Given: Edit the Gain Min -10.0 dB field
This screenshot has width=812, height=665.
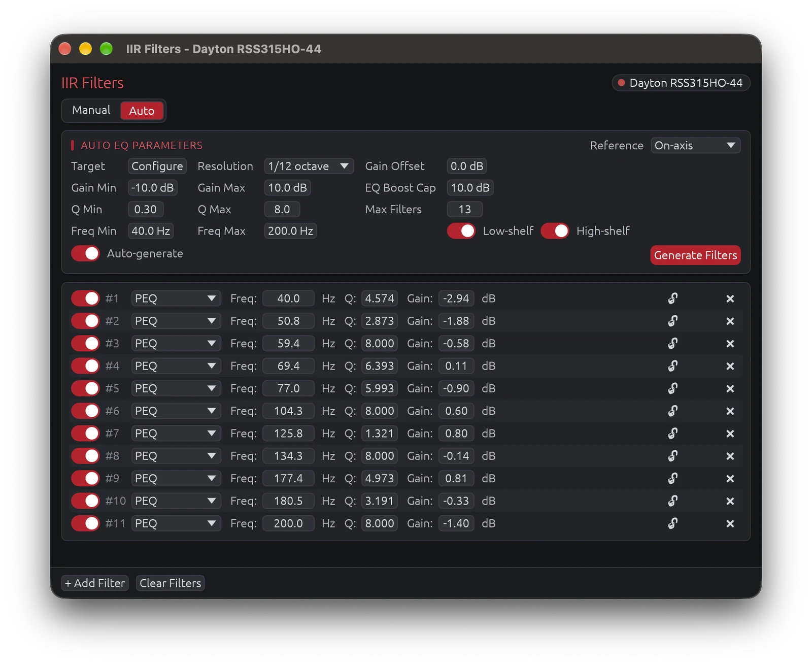Looking at the screenshot, I should [152, 188].
